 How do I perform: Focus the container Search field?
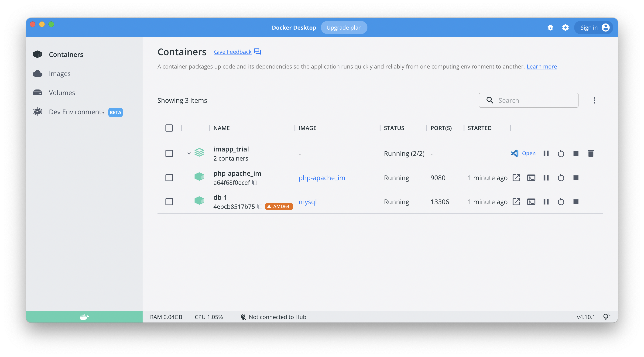click(x=528, y=100)
